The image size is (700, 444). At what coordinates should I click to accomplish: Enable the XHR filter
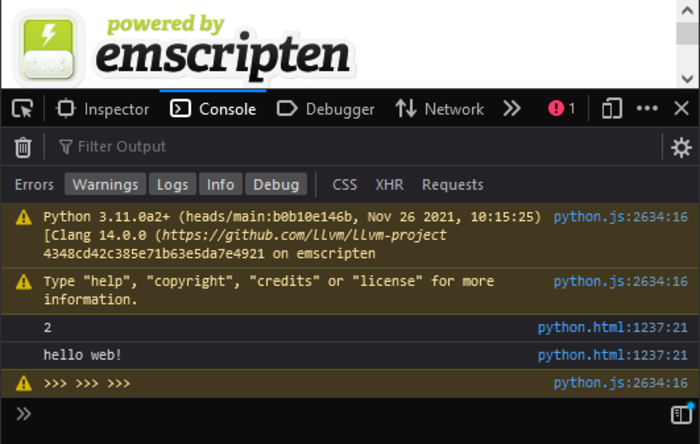coord(389,184)
